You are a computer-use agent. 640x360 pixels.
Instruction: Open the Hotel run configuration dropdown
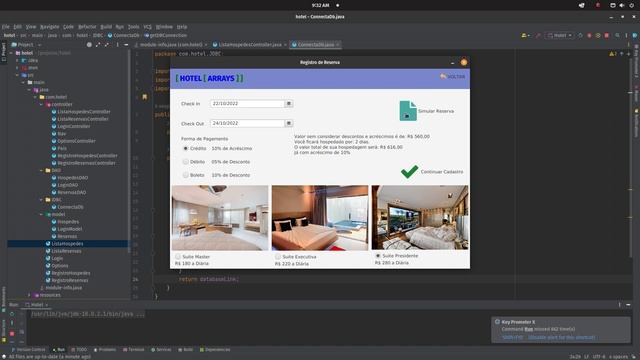[x=560, y=36]
